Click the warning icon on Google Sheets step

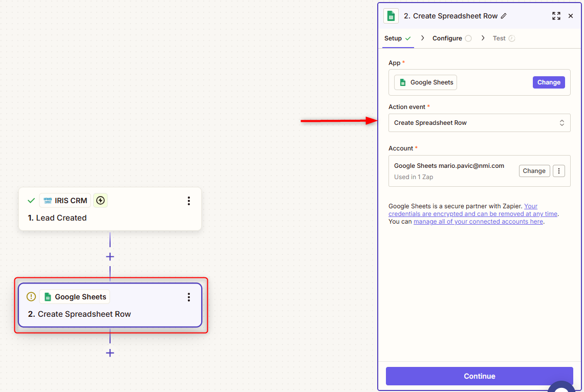point(31,297)
